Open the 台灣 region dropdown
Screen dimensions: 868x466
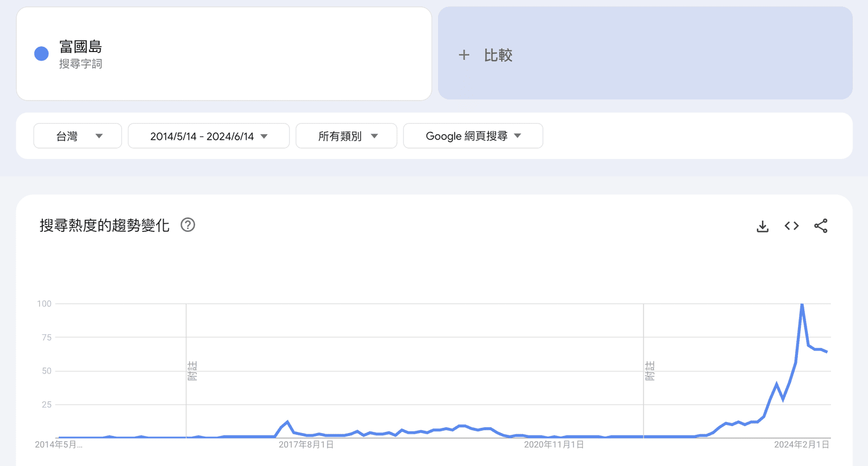point(78,136)
